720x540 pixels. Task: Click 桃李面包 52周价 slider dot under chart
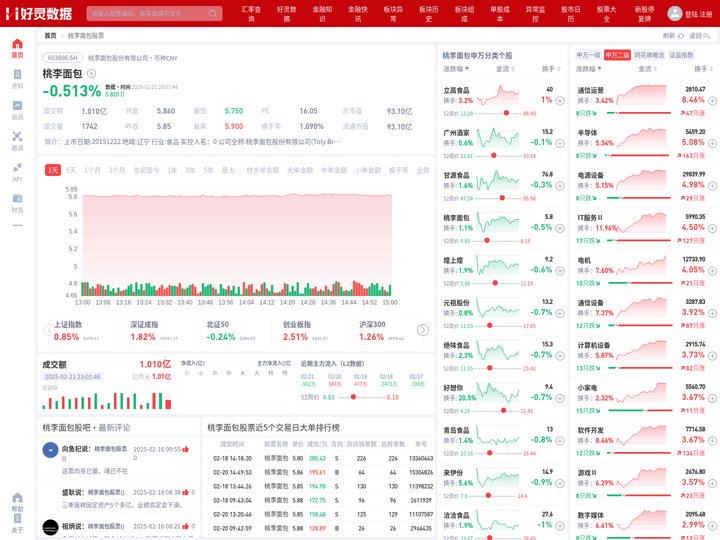coord(353,397)
